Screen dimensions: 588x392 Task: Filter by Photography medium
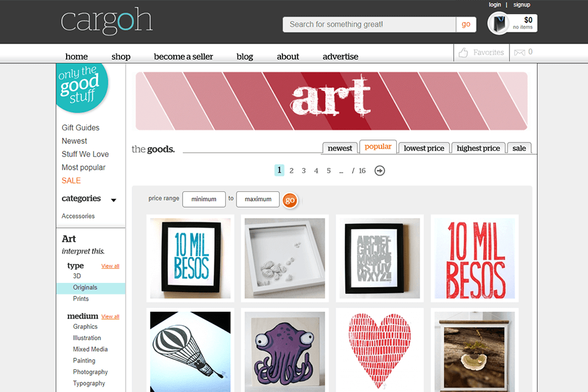91,372
